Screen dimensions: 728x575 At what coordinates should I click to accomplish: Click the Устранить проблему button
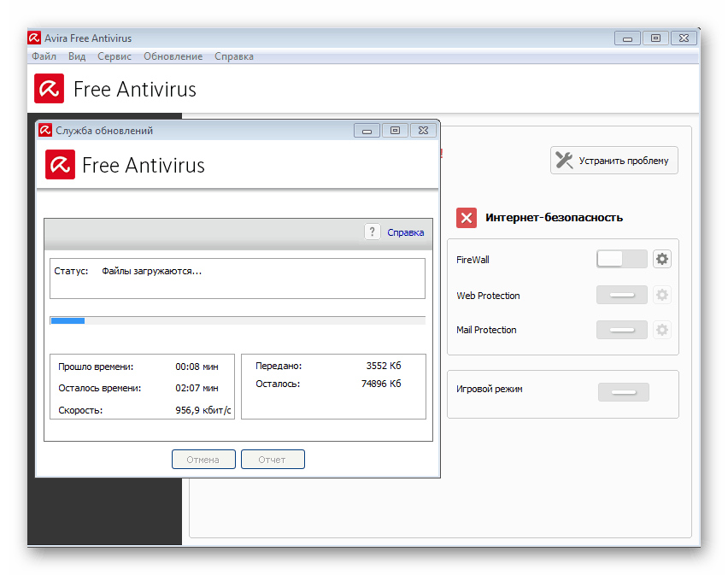pyautogui.click(x=614, y=161)
